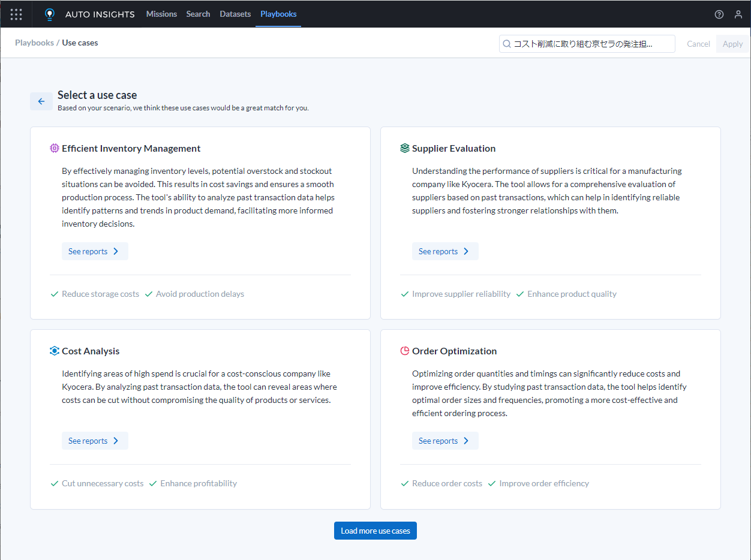Click the Efficient Inventory Management chip icon
This screenshot has width=751, height=560.
pyautogui.click(x=55, y=148)
